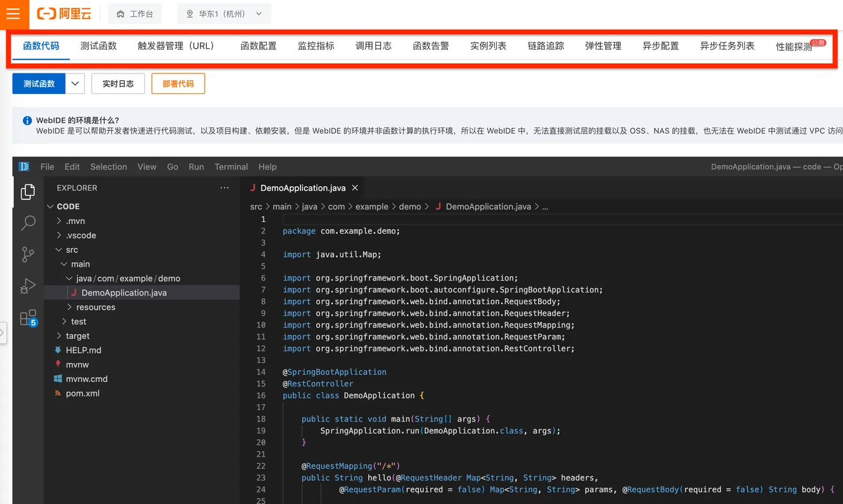Screen dimensions: 843x504
Task: Open the Search view in activity bar
Action: 28,223
